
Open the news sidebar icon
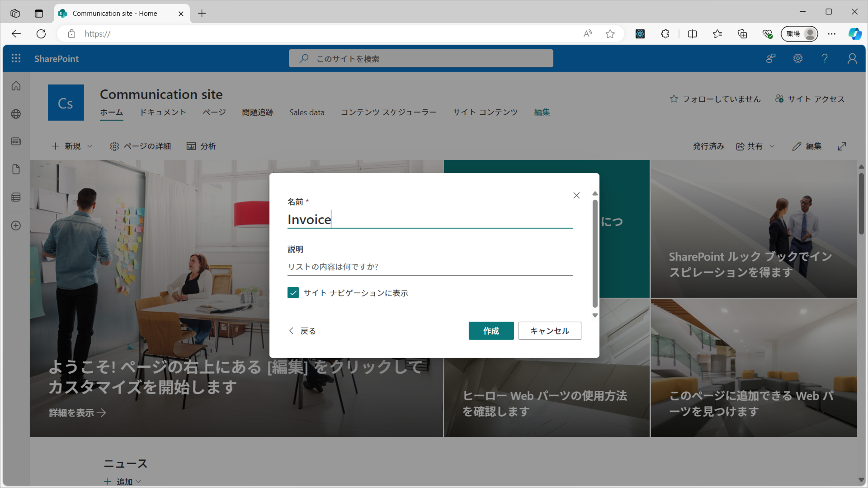(x=16, y=141)
